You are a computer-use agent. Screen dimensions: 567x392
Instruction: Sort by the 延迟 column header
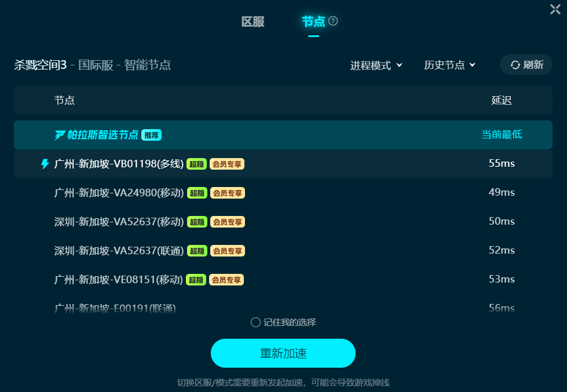[502, 100]
